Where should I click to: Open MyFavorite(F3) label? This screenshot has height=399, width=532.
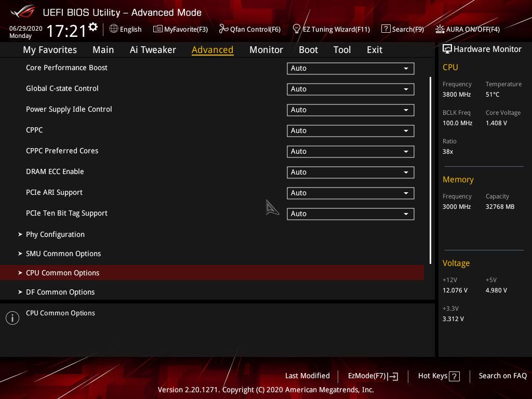tap(186, 30)
